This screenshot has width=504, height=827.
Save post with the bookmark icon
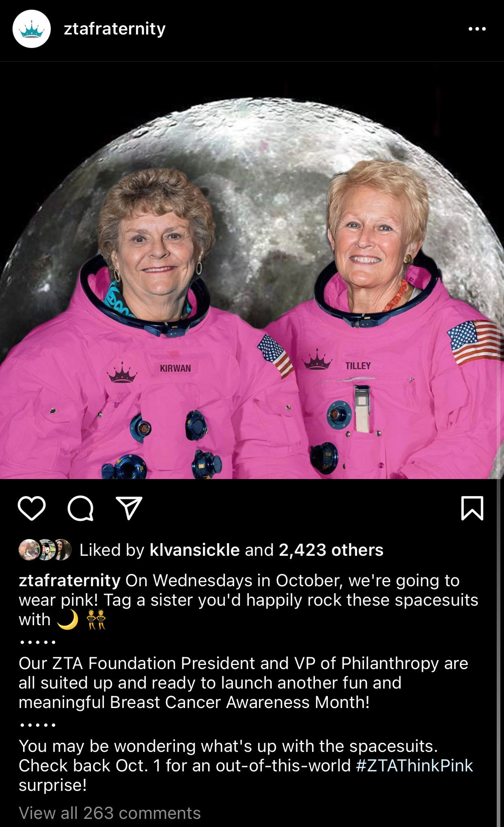coord(472,508)
